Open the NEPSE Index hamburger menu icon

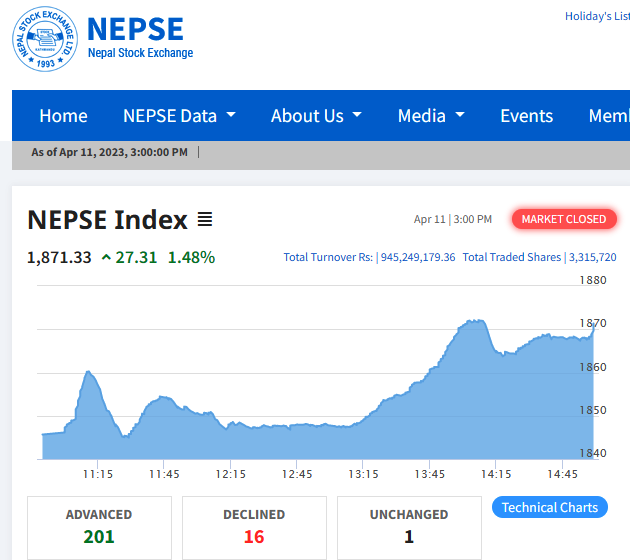click(205, 219)
